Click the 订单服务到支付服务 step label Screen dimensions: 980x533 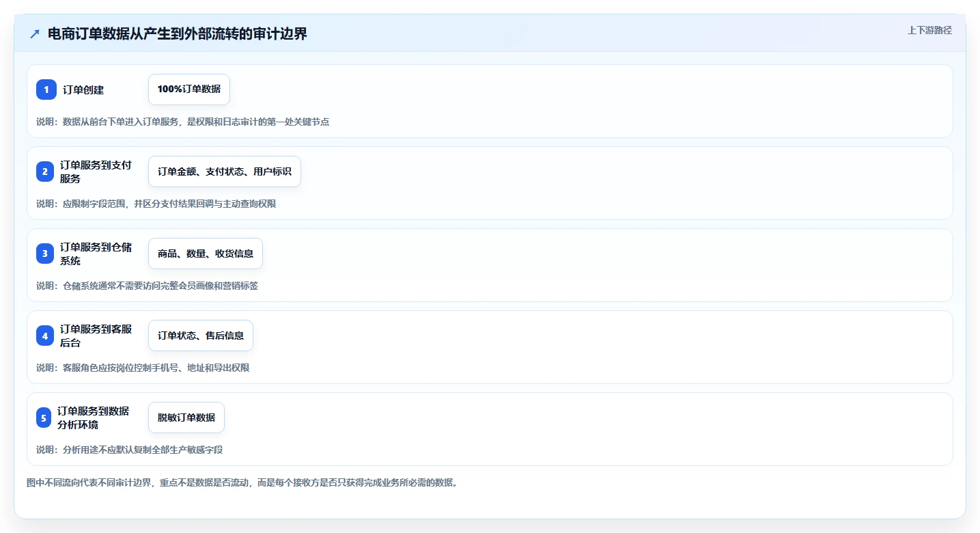point(96,172)
